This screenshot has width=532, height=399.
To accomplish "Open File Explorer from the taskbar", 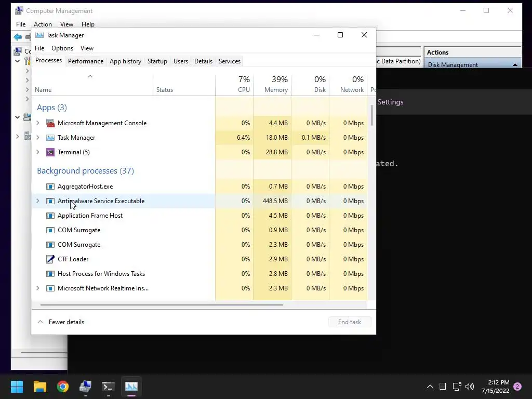I will (x=39, y=387).
